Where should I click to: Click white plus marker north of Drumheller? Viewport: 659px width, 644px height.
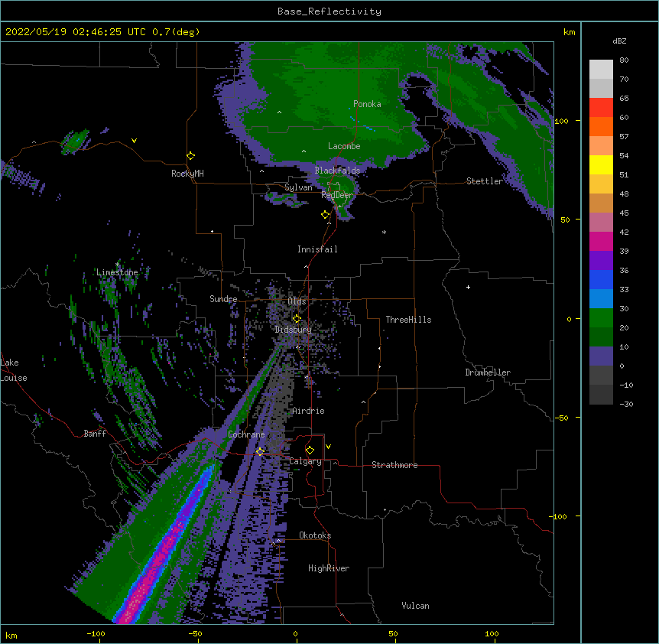[x=468, y=287]
